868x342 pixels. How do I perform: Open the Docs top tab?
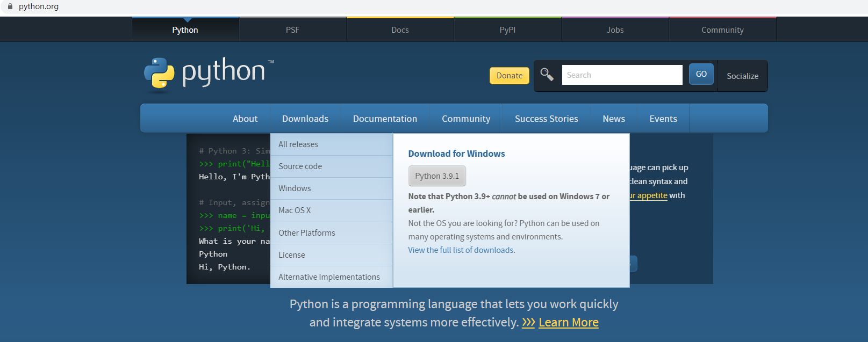[400, 30]
